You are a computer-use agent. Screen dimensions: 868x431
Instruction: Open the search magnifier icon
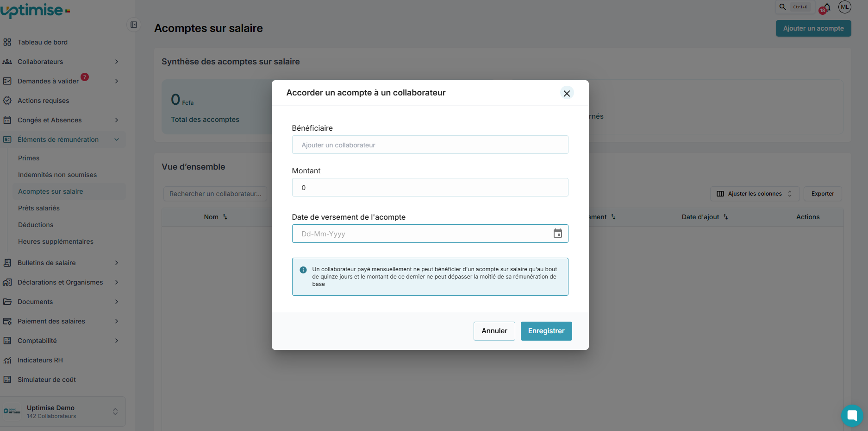click(783, 7)
